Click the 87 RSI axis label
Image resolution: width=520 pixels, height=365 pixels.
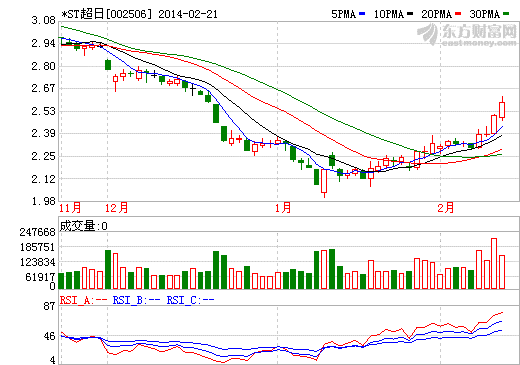pos(50,306)
